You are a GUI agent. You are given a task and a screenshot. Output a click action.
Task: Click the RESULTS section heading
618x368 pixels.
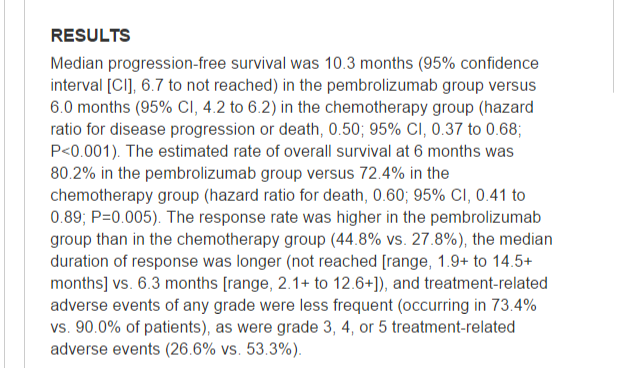click(90, 36)
